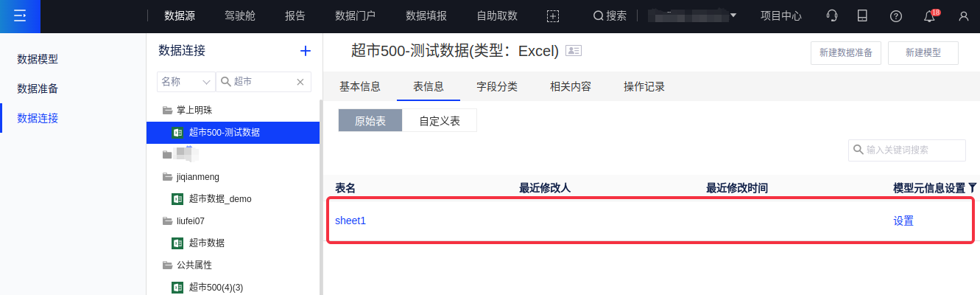Switch to the 原始表 view
This screenshot has height=295, width=980.
point(370,121)
